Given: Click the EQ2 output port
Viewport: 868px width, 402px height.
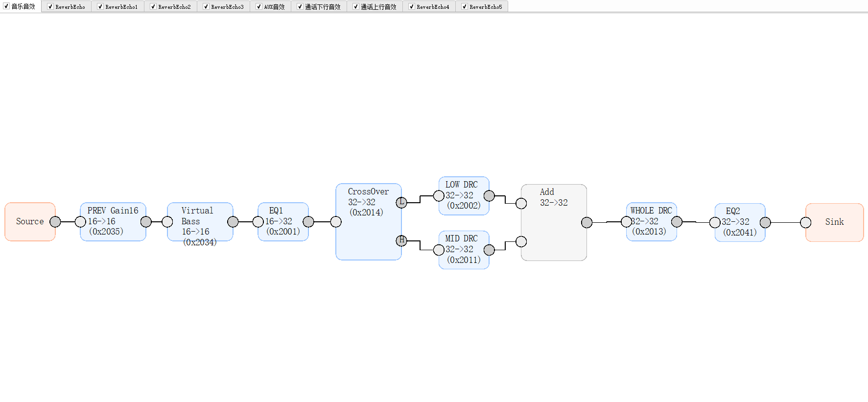Looking at the screenshot, I should point(765,222).
